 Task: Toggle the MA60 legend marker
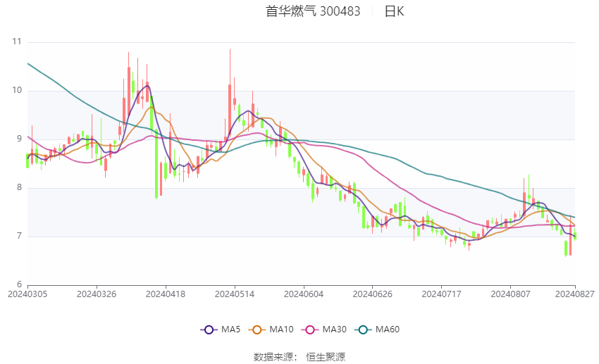coord(363,330)
